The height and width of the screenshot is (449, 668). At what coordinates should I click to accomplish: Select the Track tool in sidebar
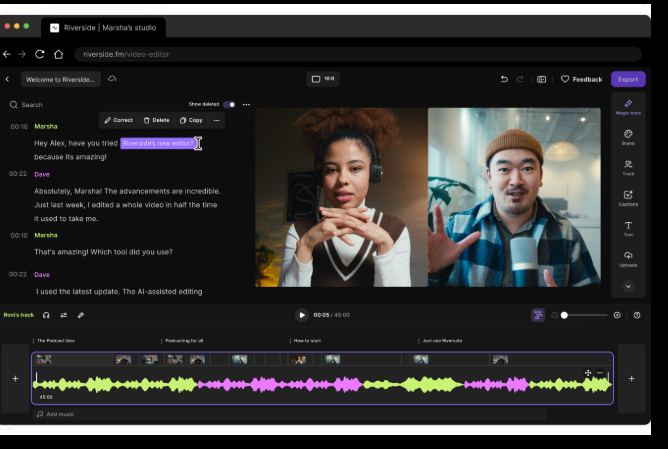[628, 168]
